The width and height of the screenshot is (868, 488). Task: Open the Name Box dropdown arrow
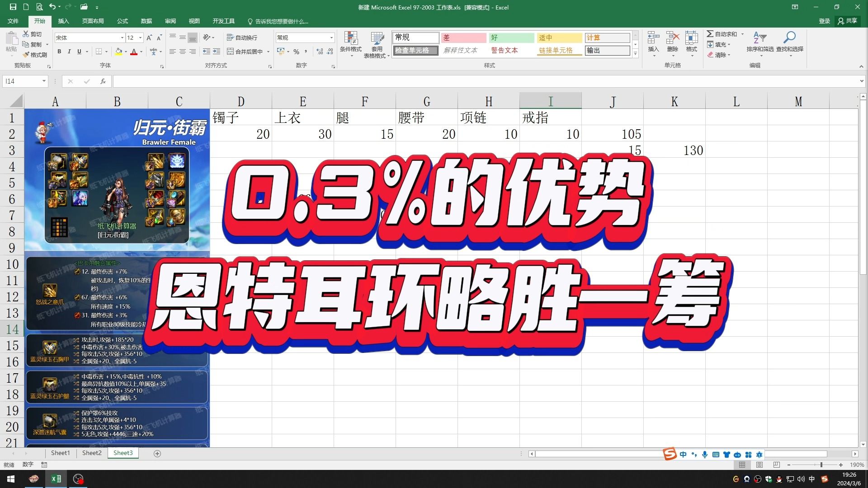[x=44, y=81]
